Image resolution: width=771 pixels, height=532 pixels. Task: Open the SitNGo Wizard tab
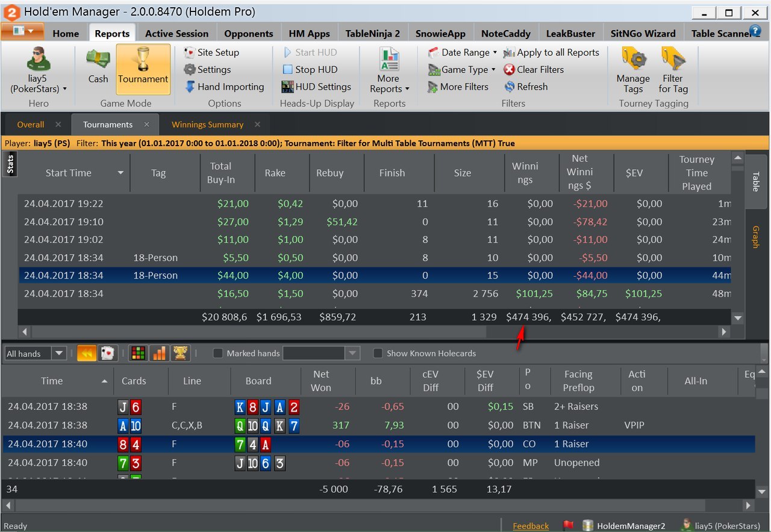click(x=643, y=34)
